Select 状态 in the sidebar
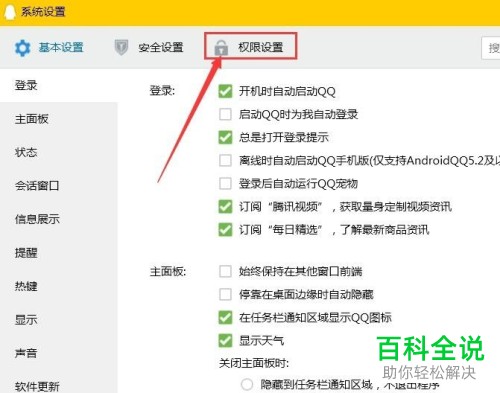The width and height of the screenshot is (500, 393). 26,152
